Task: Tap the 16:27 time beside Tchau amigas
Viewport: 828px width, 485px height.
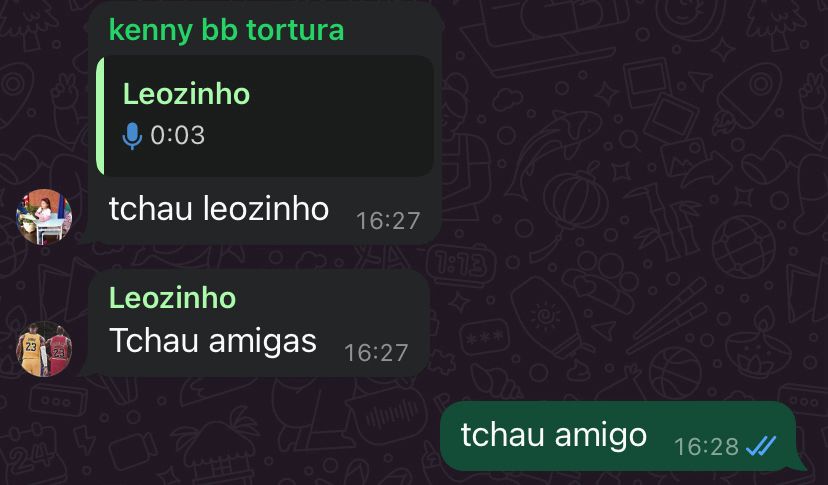Action: coord(376,352)
